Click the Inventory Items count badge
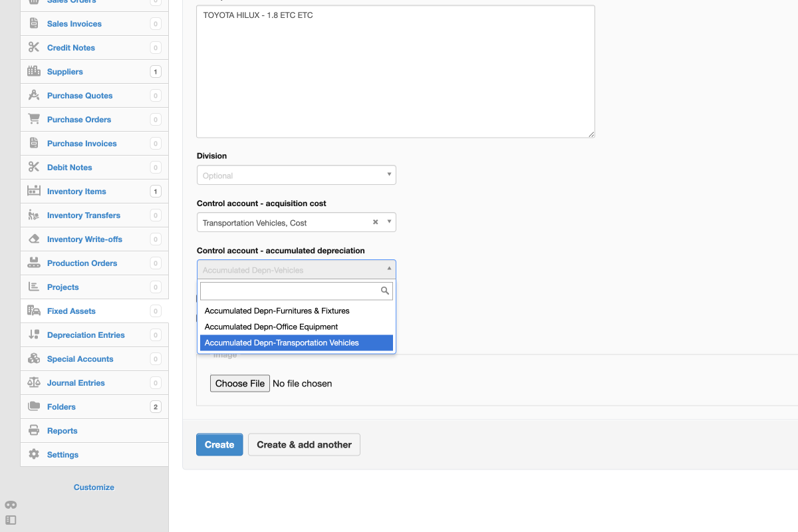 click(156, 192)
